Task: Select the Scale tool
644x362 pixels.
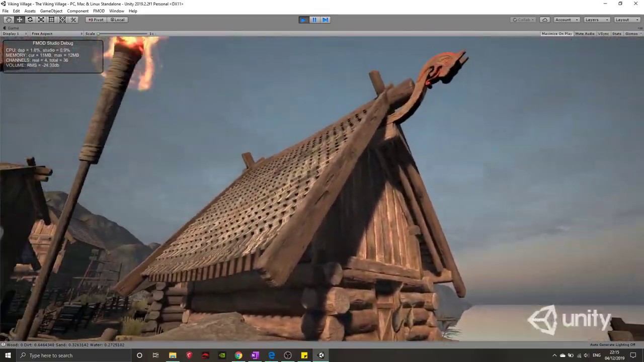Action: point(41,20)
